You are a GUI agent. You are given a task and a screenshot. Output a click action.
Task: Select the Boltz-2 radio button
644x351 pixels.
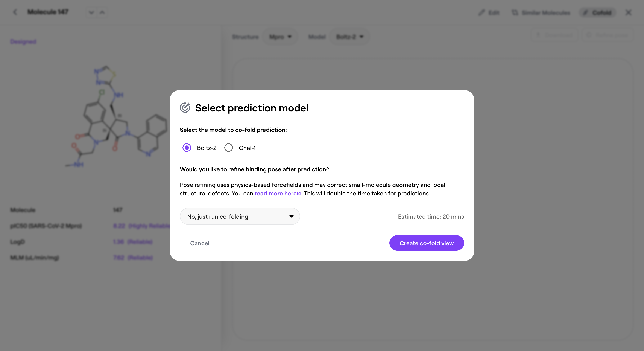click(x=187, y=148)
